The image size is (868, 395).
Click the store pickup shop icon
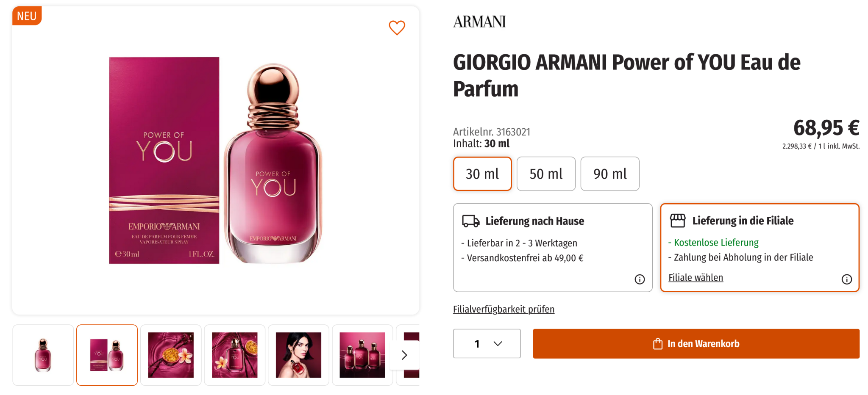[x=677, y=221]
